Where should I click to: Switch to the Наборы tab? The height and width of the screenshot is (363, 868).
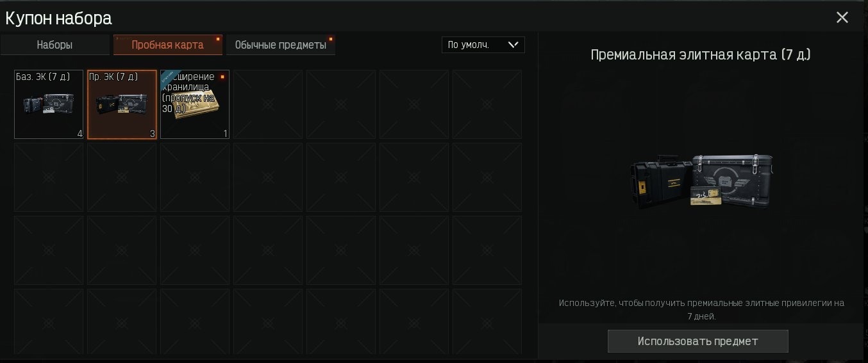(x=54, y=45)
